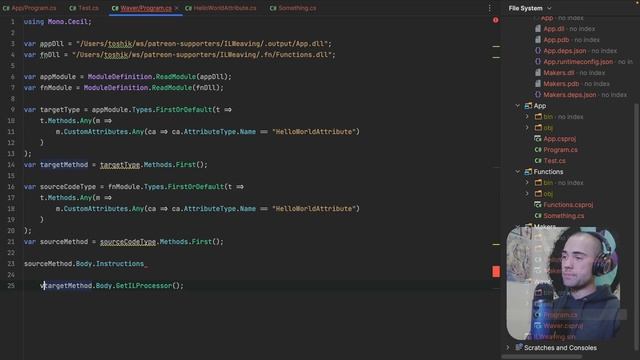Viewport: 640px width, 360px height.
Task: Click on ReadModule in line 6
Action: click(x=176, y=77)
